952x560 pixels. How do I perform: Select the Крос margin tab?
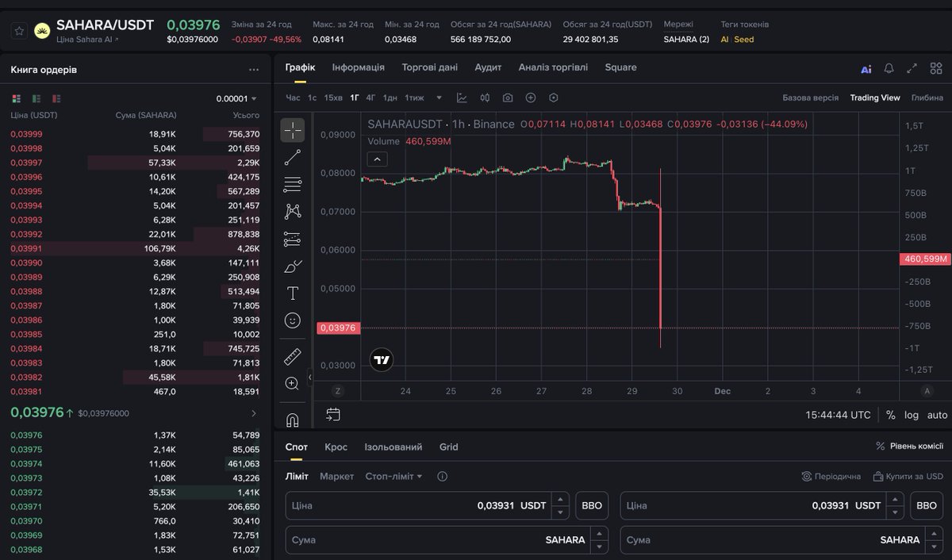pyautogui.click(x=336, y=447)
